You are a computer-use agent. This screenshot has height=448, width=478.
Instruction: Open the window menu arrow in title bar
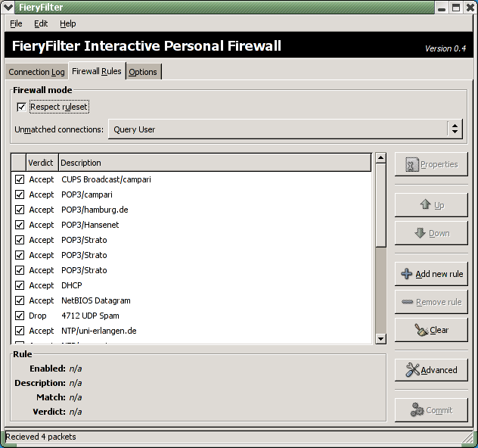coord(8,8)
